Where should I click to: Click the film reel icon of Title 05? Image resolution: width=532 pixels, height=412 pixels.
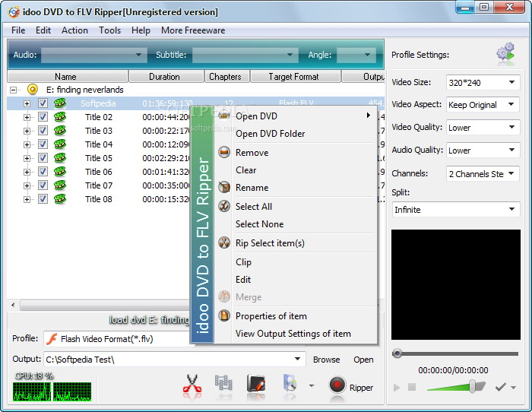click(x=60, y=158)
